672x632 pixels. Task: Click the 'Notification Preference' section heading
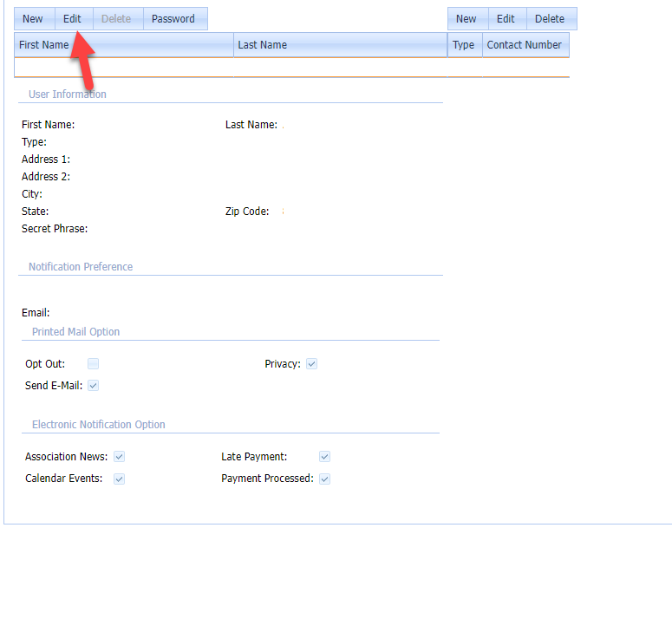pos(81,267)
